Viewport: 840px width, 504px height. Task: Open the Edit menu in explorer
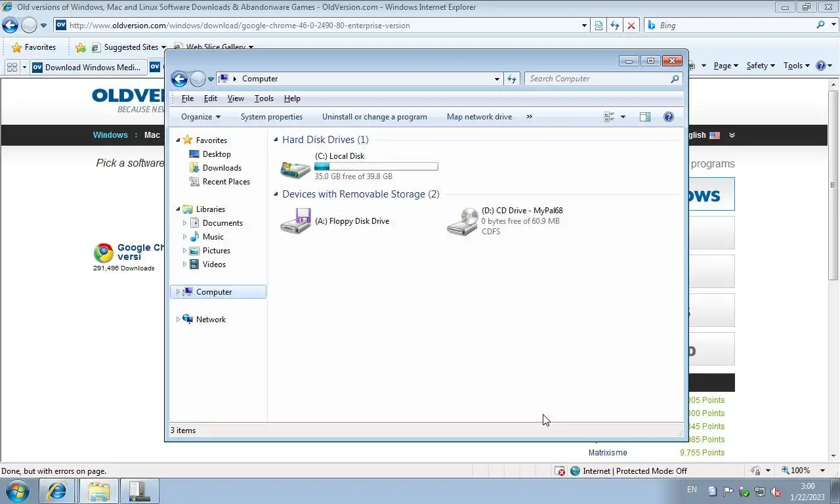click(210, 98)
